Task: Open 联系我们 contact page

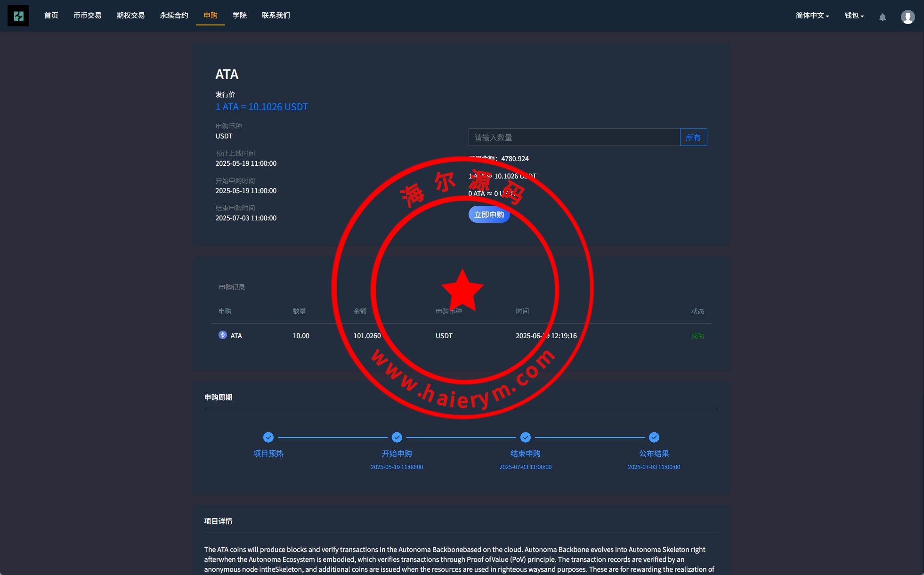Action: [276, 16]
